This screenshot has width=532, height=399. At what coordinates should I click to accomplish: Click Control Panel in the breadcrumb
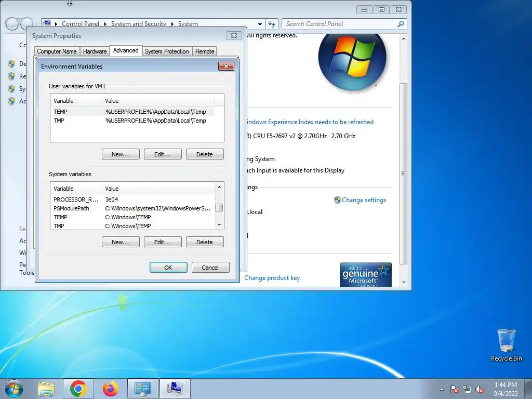pos(81,24)
